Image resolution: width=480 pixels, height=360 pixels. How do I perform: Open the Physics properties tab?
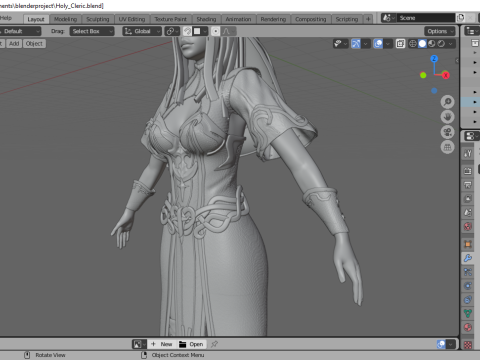click(x=468, y=286)
